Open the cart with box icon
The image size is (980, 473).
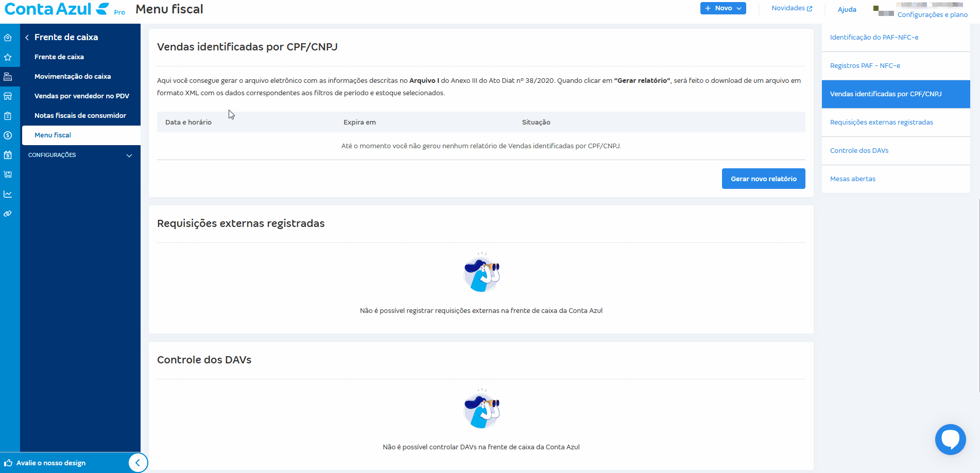pos(8,174)
